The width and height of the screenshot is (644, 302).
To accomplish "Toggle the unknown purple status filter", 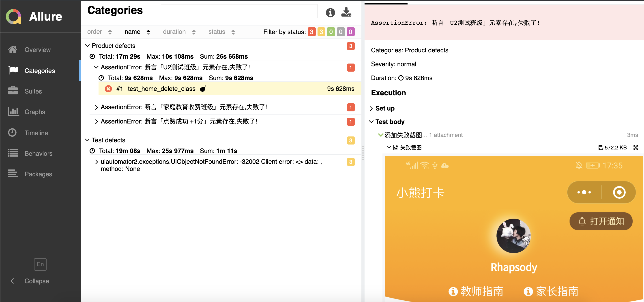I will click(x=350, y=32).
